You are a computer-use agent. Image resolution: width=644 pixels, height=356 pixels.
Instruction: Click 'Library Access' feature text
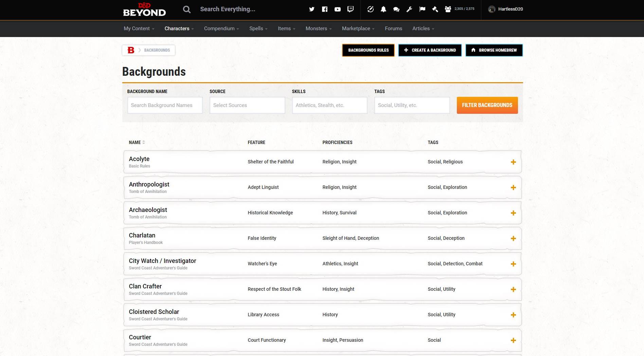pos(263,315)
